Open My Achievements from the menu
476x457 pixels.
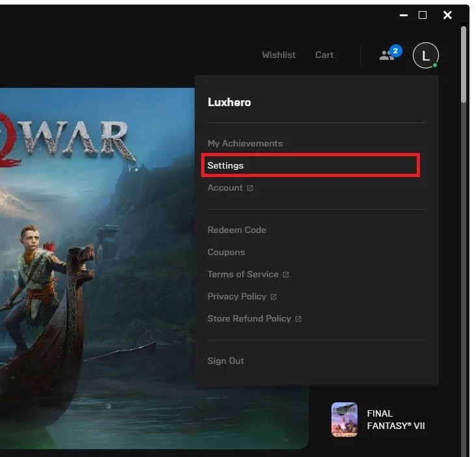coord(245,143)
